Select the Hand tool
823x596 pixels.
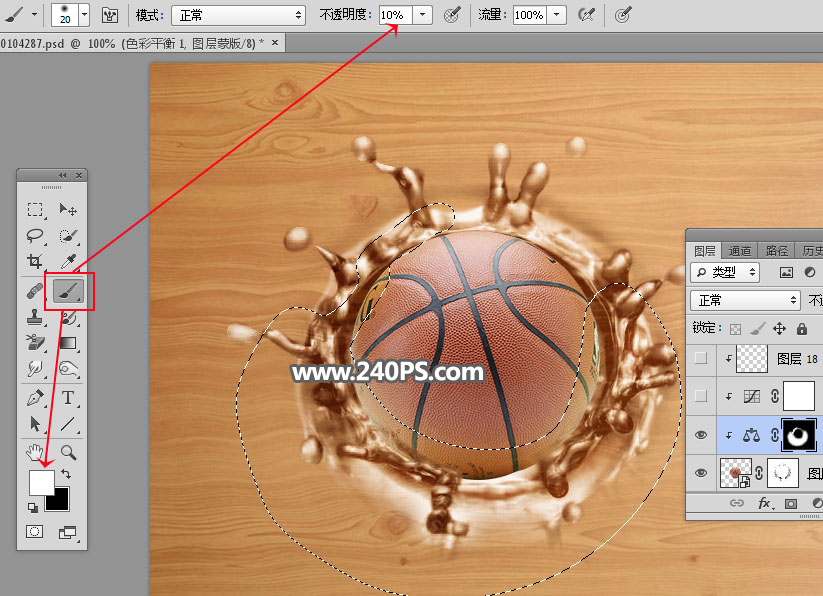pos(35,452)
